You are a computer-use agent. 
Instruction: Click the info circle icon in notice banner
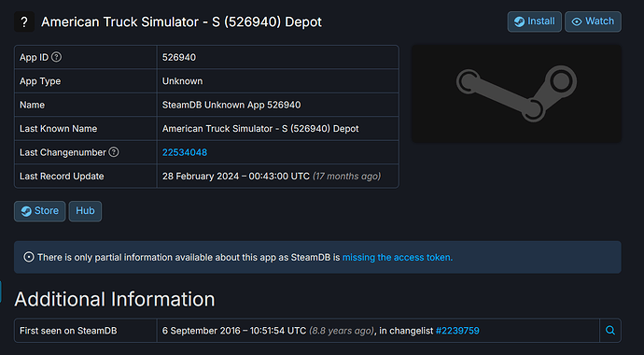(28, 257)
